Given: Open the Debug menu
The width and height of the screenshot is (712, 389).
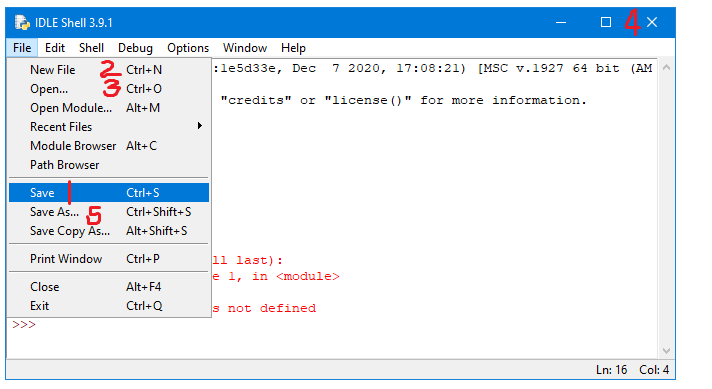Looking at the screenshot, I should point(135,48).
